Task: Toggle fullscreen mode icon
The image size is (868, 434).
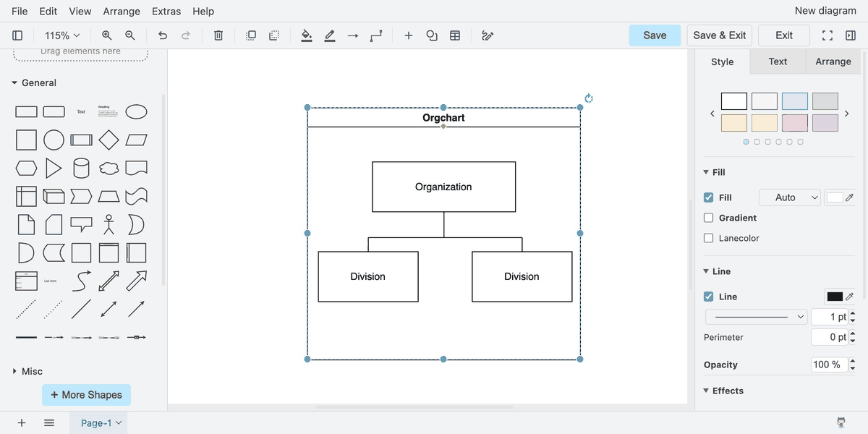Action: pyautogui.click(x=827, y=35)
